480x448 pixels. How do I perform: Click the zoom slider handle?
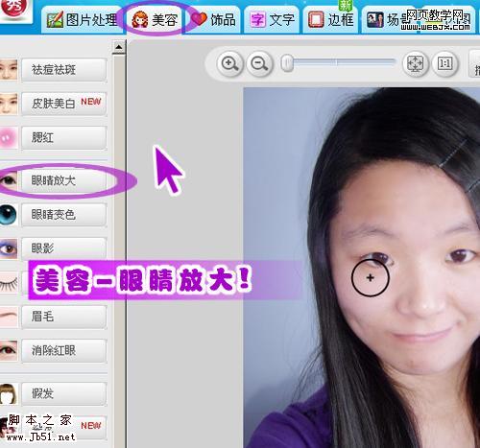click(x=287, y=63)
